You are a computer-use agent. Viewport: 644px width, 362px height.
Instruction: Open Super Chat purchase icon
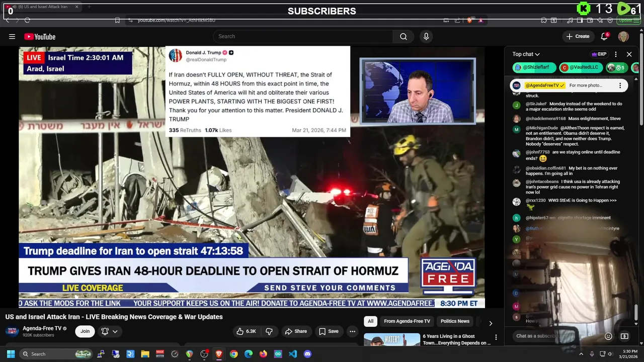click(624, 336)
